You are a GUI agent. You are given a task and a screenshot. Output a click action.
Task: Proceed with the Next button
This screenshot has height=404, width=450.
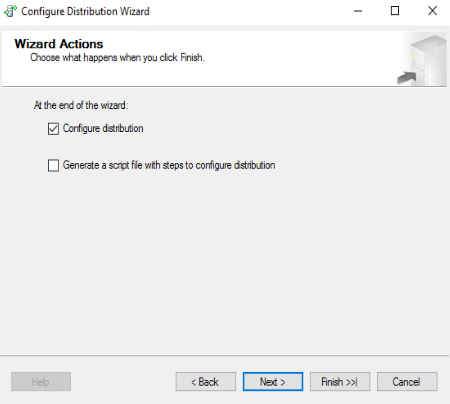pyautogui.click(x=273, y=382)
